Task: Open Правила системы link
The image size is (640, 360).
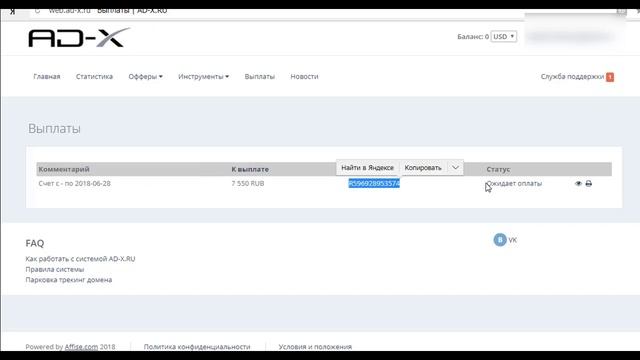Action: coord(55,269)
